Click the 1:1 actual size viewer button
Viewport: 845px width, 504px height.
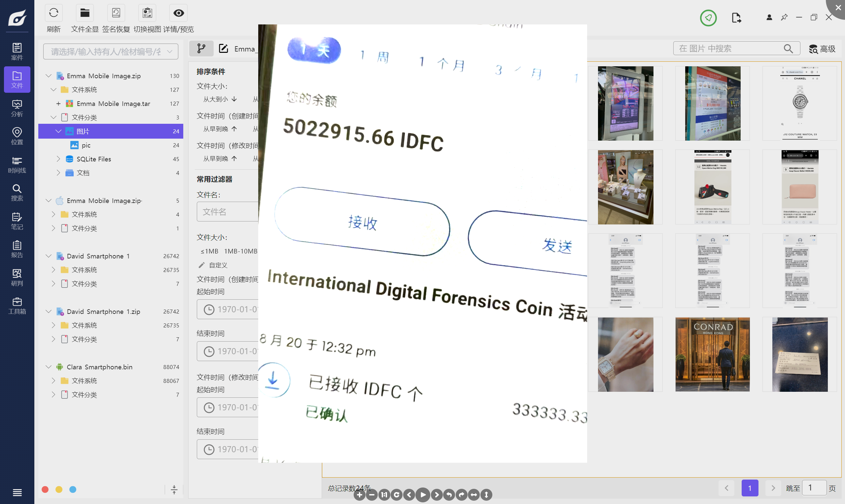(x=384, y=495)
